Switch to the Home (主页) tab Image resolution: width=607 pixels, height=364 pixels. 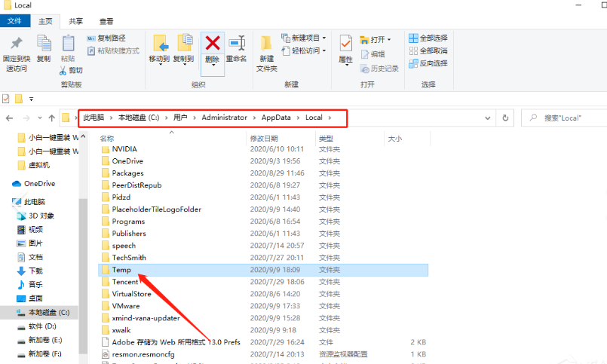tap(45, 21)
